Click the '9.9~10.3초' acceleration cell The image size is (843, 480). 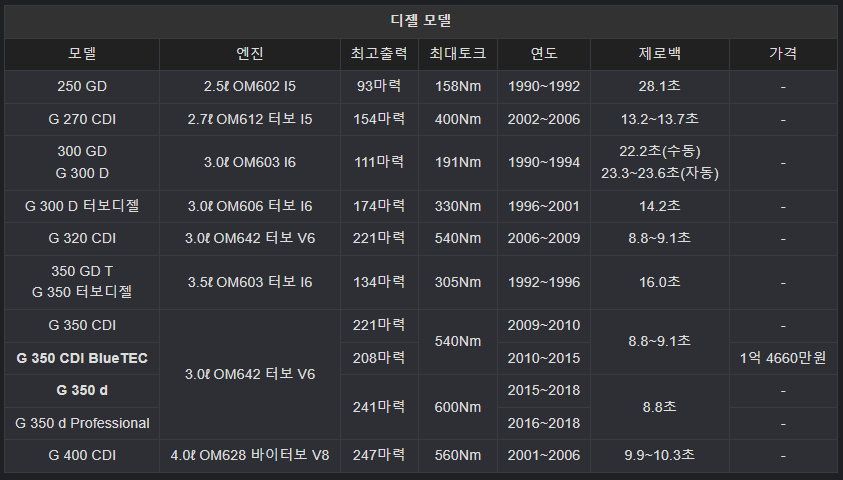coord(660,456)
